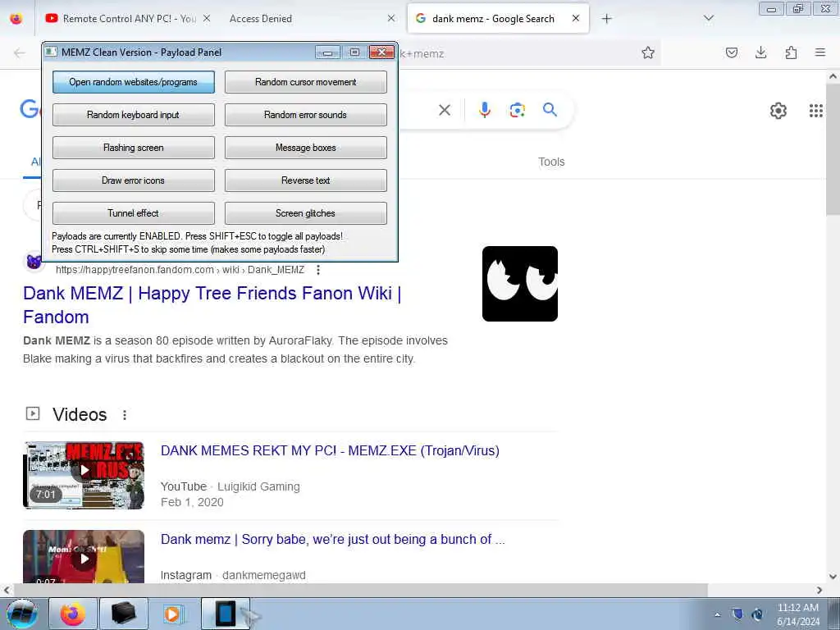Viewport: 840px width, 630px height.
Task: Open Dank MEMZ Happy Tree Friends Fanon Wiki
Action: [x=212, y=305]
